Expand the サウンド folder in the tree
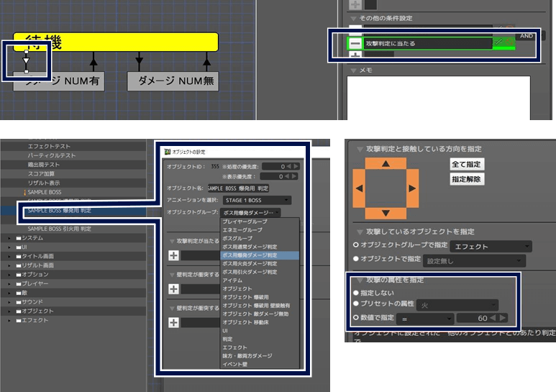The image size is (556, 392). click(9, 301)
